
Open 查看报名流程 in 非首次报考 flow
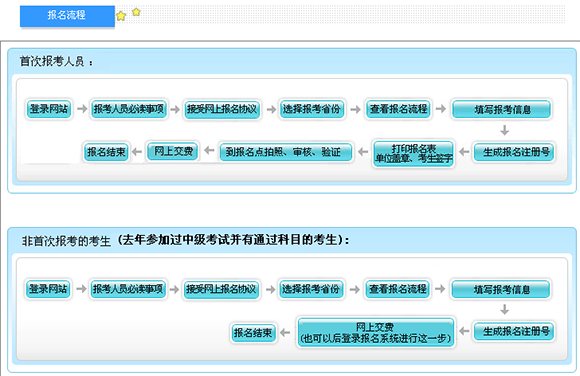pyautogui.click(x=398, y=289)
